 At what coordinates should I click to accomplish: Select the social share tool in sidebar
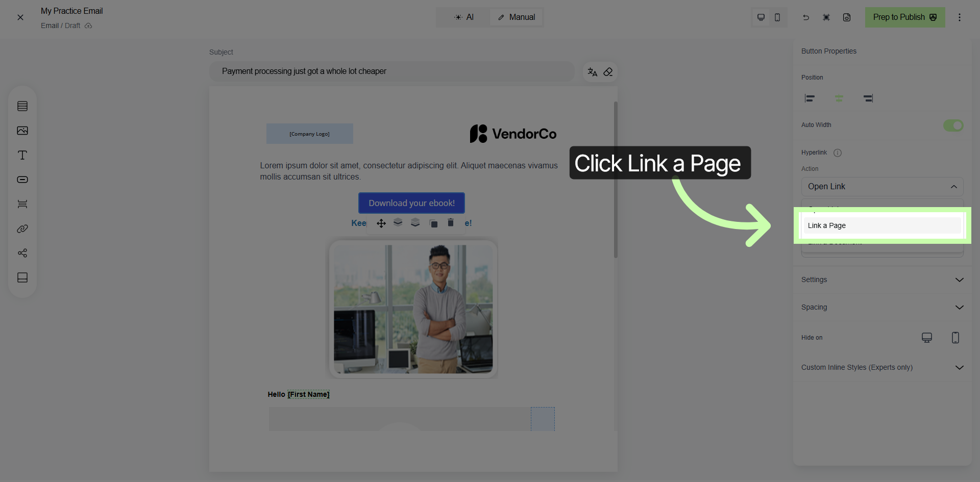pyautogui.click(x=22, y=253)
